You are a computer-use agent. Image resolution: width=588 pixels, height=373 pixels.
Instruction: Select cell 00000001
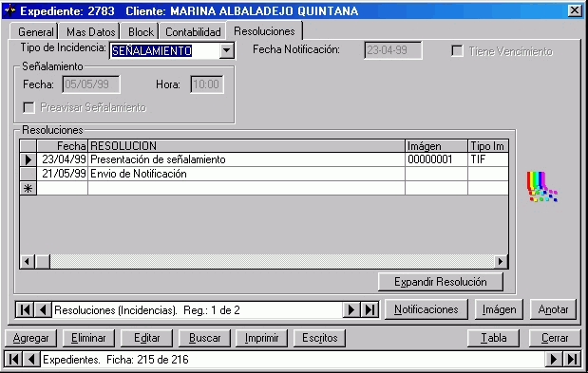pyautogui.click(x=437, y=159)
